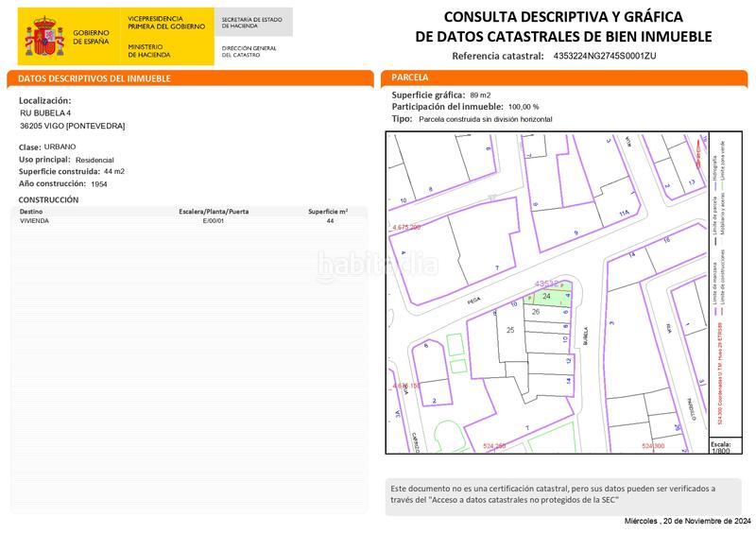Click the 'CONSTRUCCIÓN' heading

tap(48, 199)
